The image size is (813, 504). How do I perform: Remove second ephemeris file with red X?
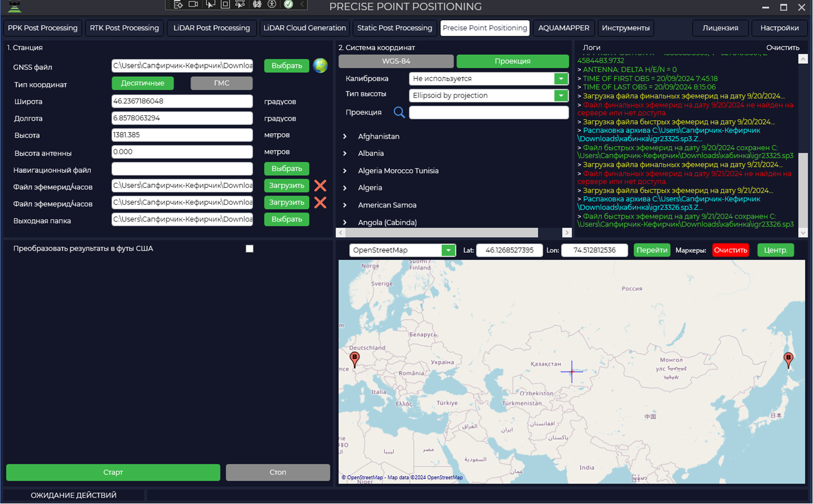tap(320, 202)
